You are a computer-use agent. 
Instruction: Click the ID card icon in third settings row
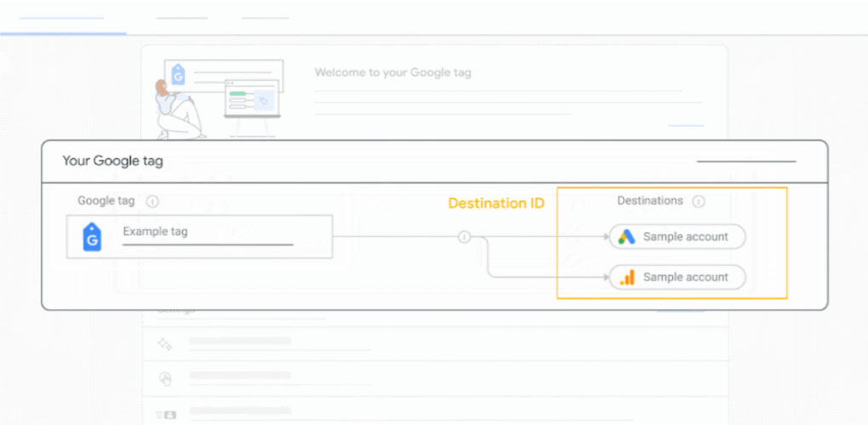[x=166, y=414]
